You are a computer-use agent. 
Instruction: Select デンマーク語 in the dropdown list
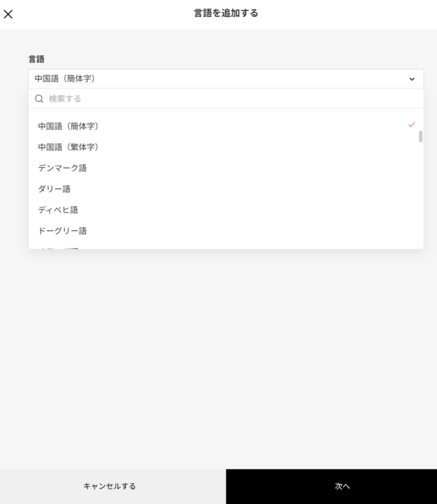[x=62, y=168]
